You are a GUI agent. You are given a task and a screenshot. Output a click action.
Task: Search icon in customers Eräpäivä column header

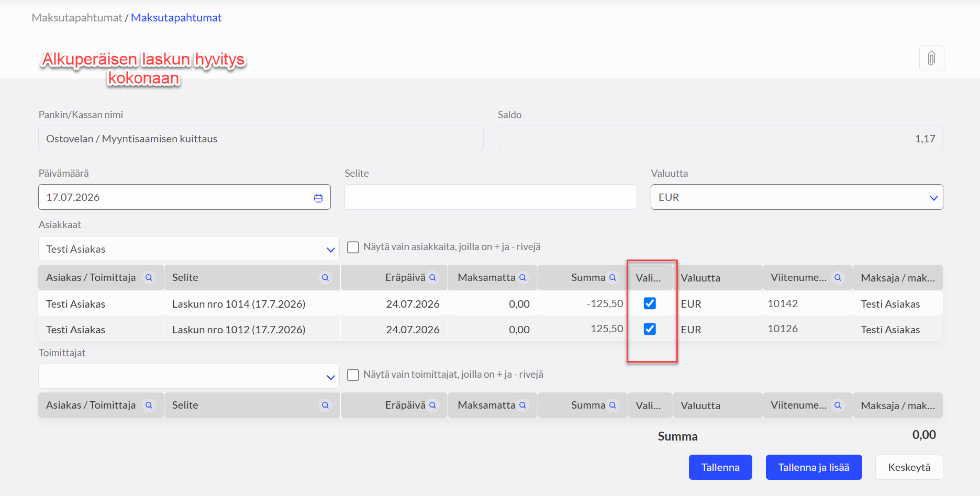pos(433,278)
